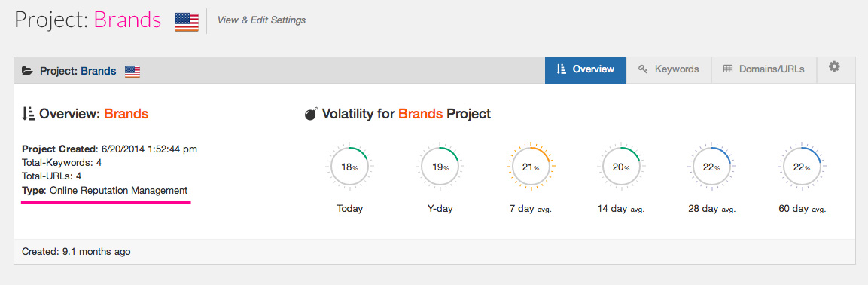Click the open folder icon in panel header
Screen dimensions: 868x285
tap(26, 71)
